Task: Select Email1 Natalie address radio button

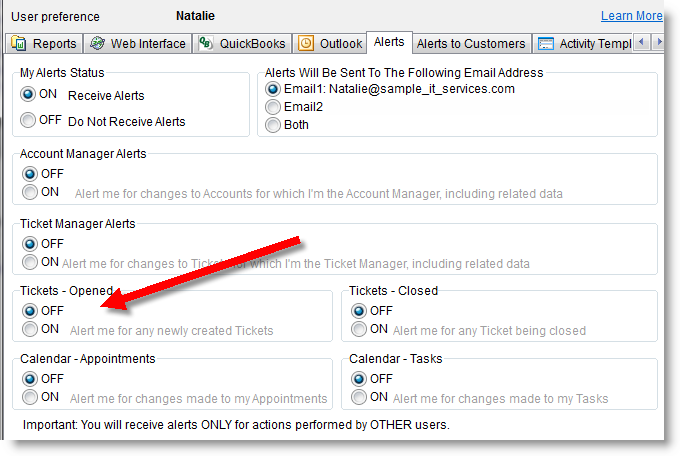Action: [x=273, y=89]
